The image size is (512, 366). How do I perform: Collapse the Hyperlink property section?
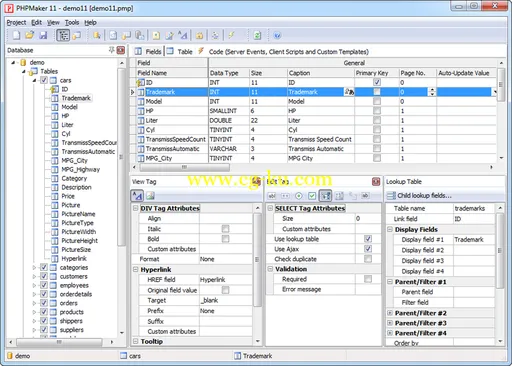(135, 269)
